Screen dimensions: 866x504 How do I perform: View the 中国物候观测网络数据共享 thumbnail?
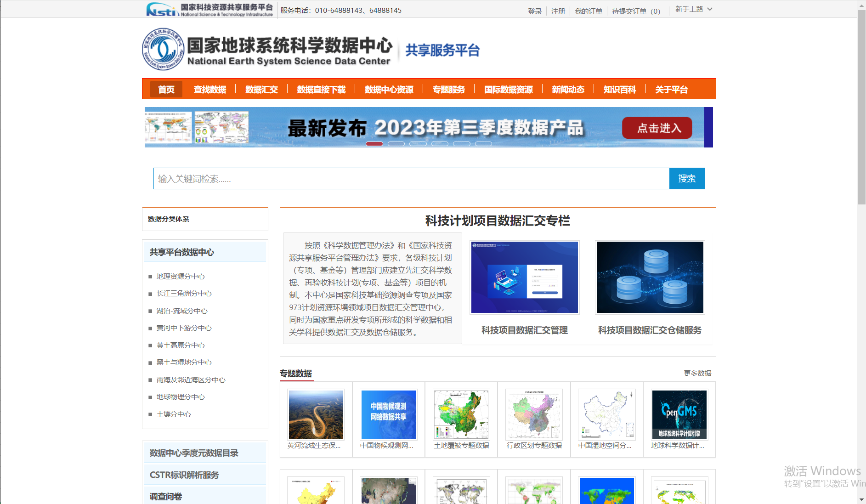point(388,414)
